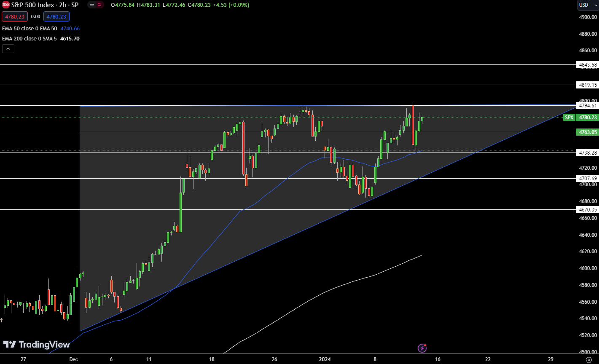This screenshot has height=364, width=599.
Task: Click the low value L4772.46
Action: coord(174,5)
